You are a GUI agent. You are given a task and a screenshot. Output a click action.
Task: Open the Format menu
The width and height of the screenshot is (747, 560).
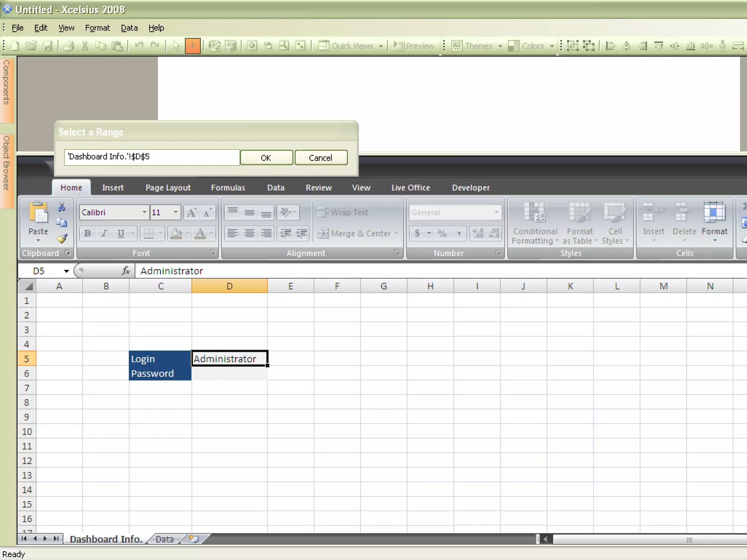pyautogui.click(x=97, y=28)
